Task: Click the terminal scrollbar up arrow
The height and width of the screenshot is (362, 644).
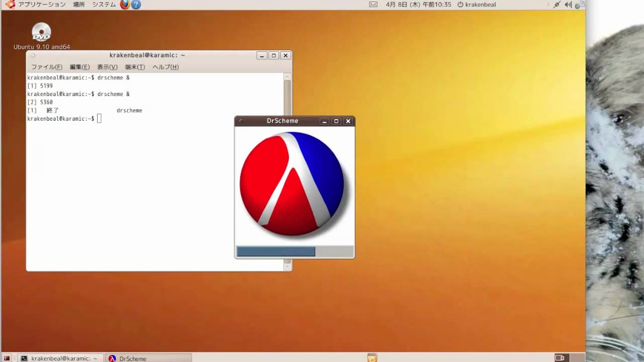Action: (x=287, y=77)
